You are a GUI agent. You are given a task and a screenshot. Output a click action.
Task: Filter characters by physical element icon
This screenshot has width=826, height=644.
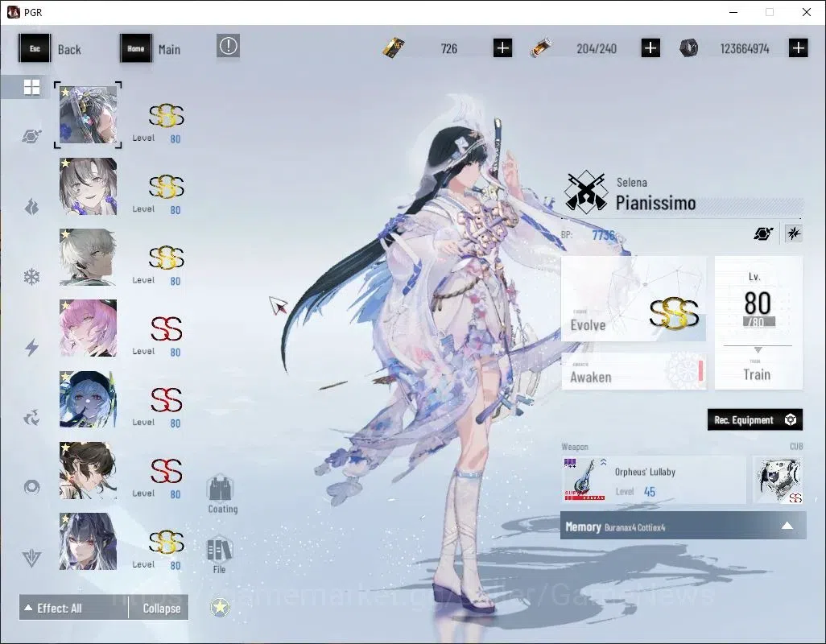[31, 136]
